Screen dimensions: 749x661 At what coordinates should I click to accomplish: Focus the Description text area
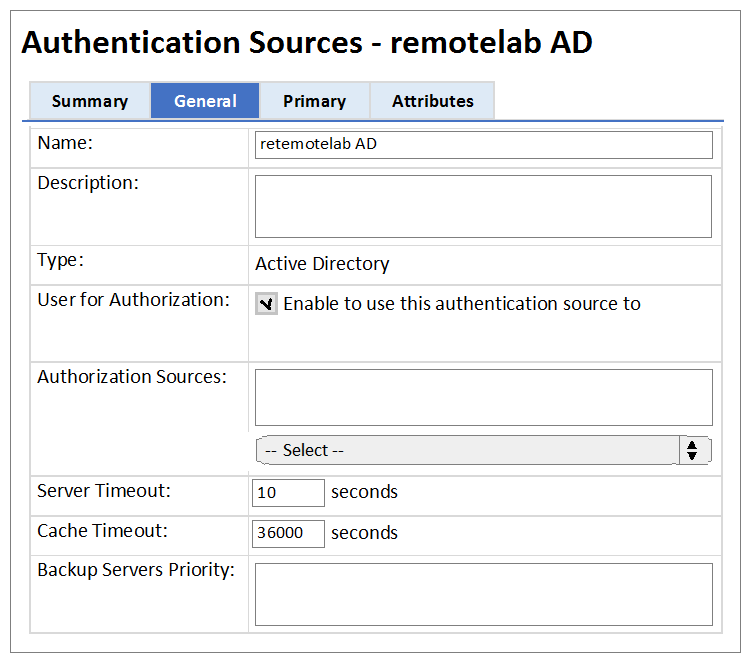coord(483,206)
